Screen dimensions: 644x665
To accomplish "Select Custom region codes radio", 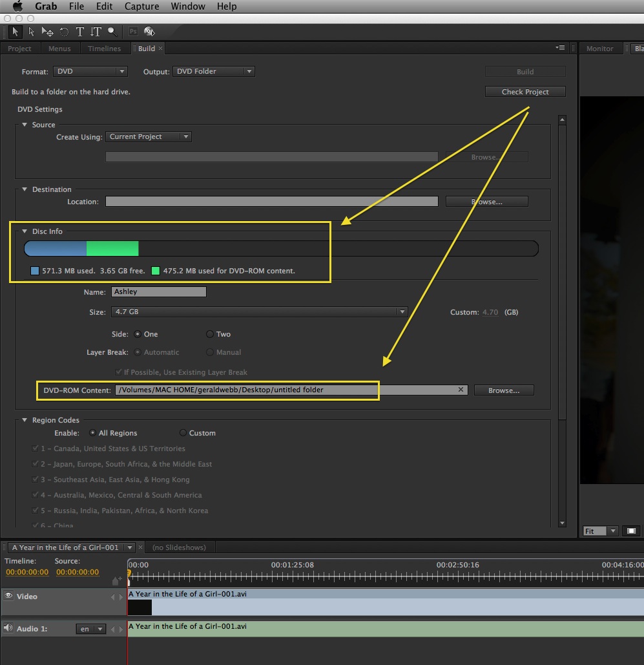I will (183, 433).
